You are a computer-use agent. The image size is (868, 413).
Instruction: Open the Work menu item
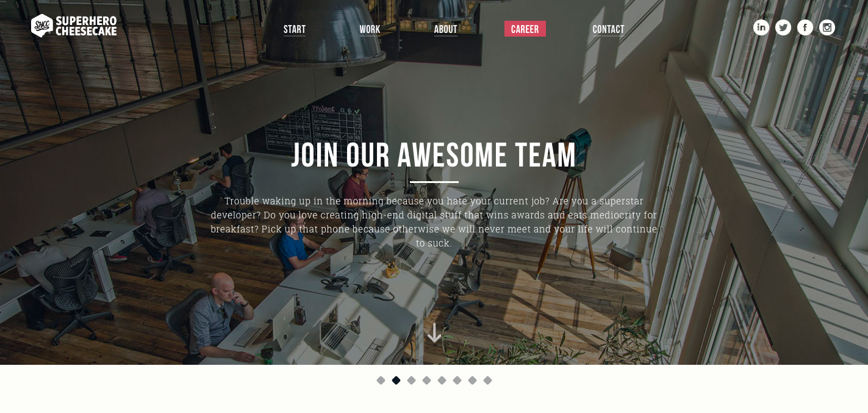pyautogui.click(x=370, y=29)
